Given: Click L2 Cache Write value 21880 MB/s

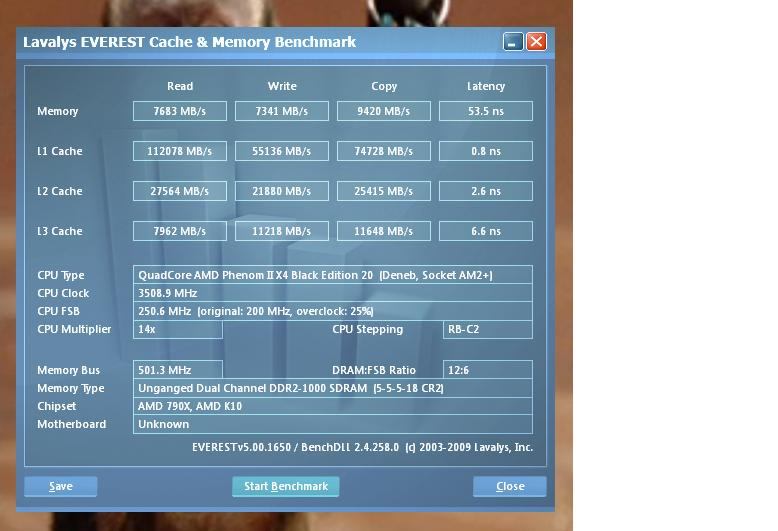Looking at the screenshot, I should [x=282, y=191].
